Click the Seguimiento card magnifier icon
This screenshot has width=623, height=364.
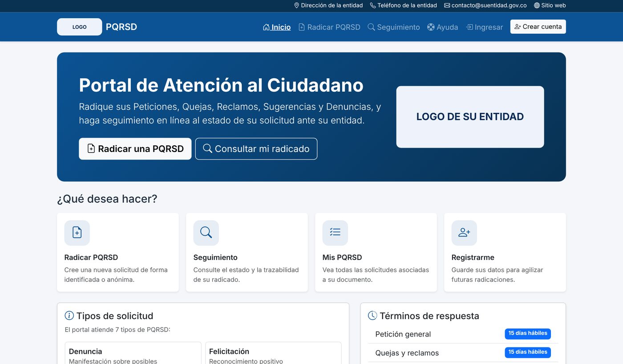[x=206, y=232]
